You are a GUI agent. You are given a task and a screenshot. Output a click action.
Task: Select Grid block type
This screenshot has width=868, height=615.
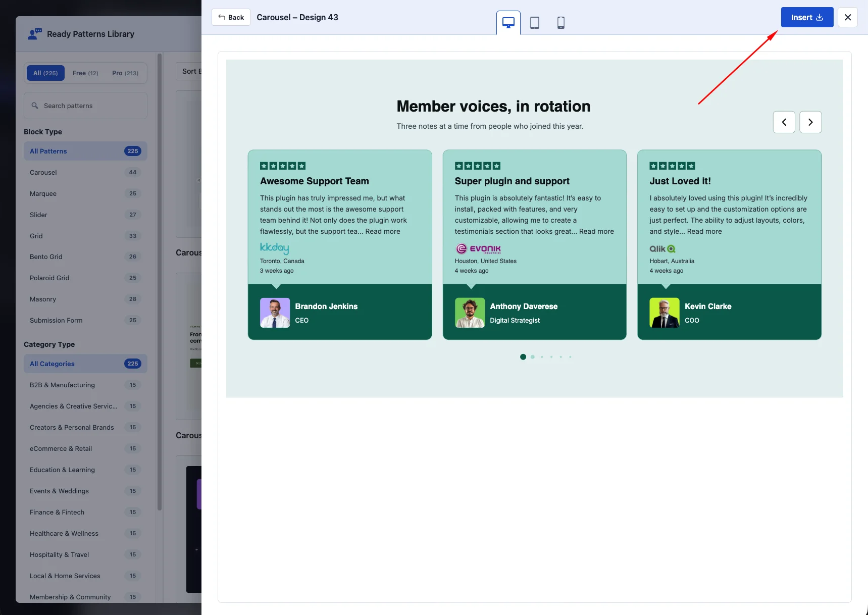85,236
